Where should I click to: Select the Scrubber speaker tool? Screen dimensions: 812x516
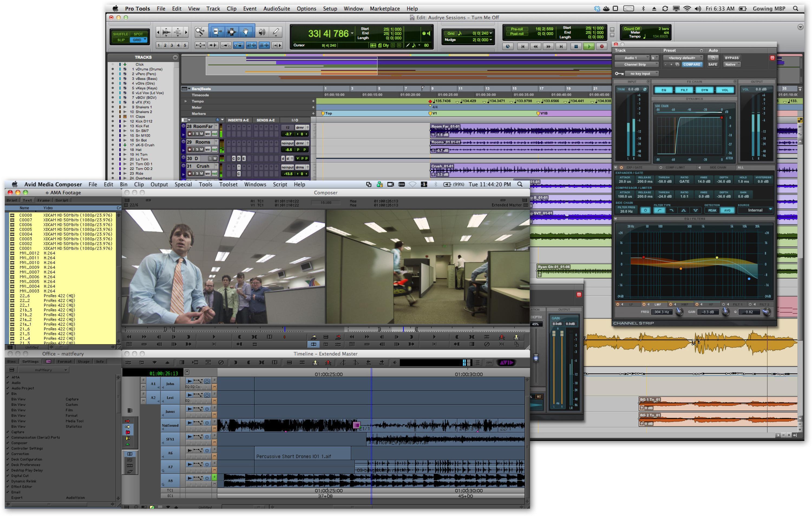pos(262,32)
